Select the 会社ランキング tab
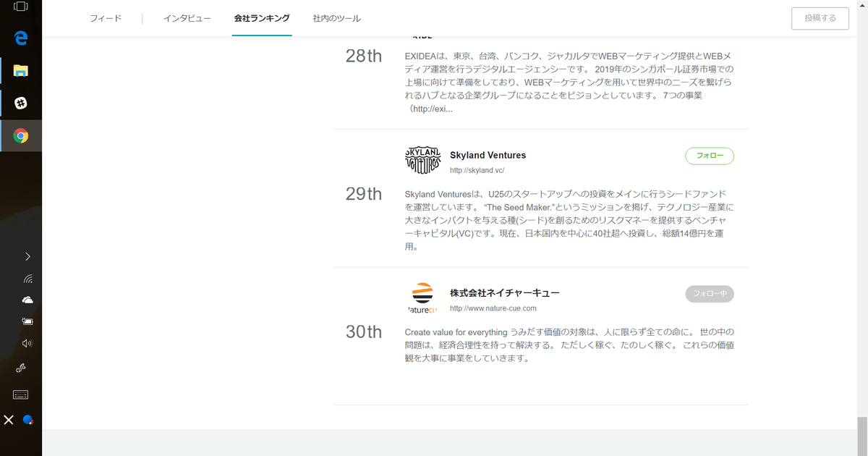 [x=262, y=18]
